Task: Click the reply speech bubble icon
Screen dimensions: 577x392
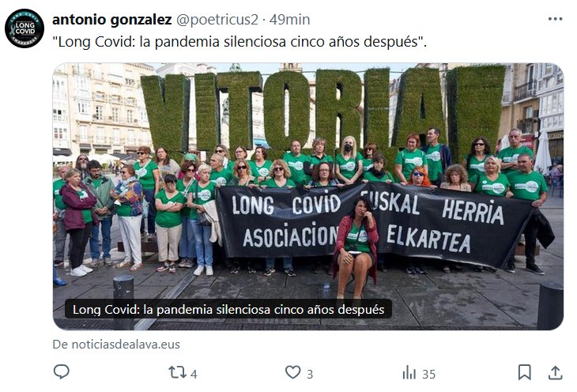Action: tap(62, 372)
